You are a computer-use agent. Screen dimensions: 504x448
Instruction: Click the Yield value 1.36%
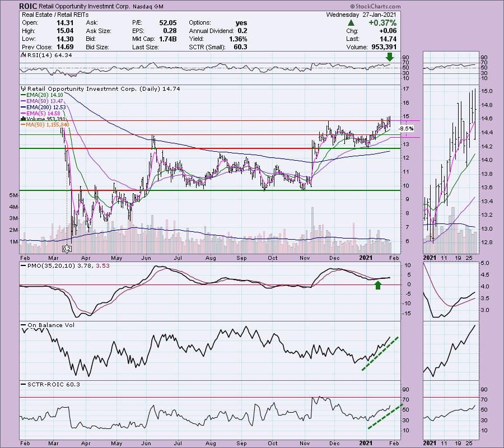pyautogui.click(x=238, y=39)
